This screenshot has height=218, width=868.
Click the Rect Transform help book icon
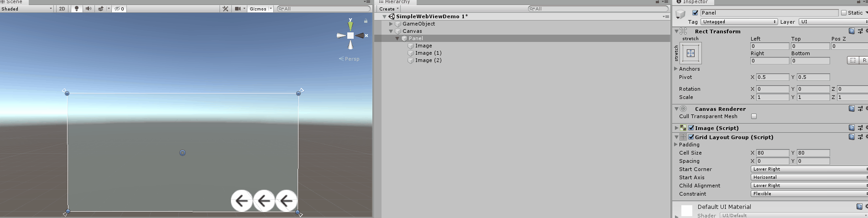852,31
